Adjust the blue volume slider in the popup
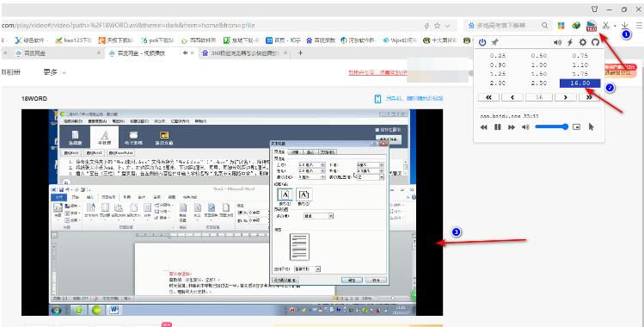This screenshot has height=327, width=644. [x=552, y=127]
